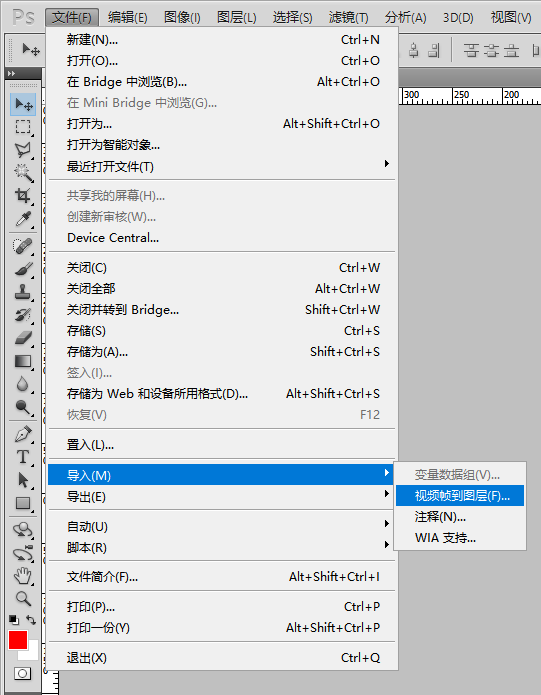
Task: Toggle Quick Mask mode
Action: [x=22, y=674]
